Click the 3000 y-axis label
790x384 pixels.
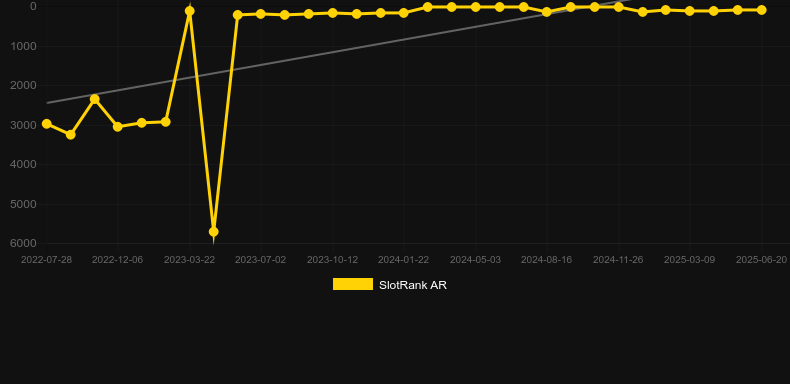[23, 125]
